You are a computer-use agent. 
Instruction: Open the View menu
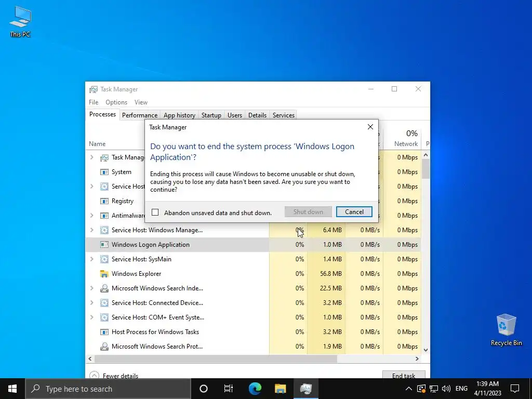(x=141, y=102)
